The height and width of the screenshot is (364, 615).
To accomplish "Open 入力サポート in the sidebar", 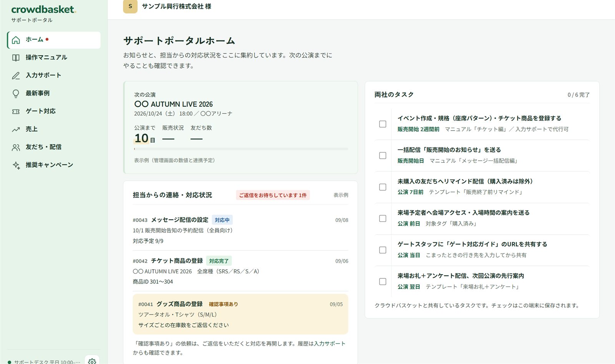I will point(54,76).
